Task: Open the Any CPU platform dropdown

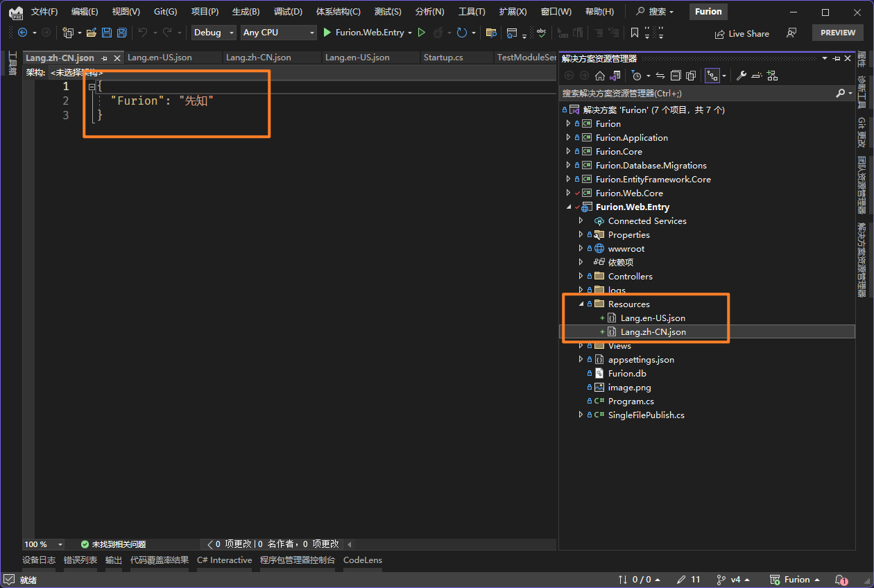Action: click(278, 33)
